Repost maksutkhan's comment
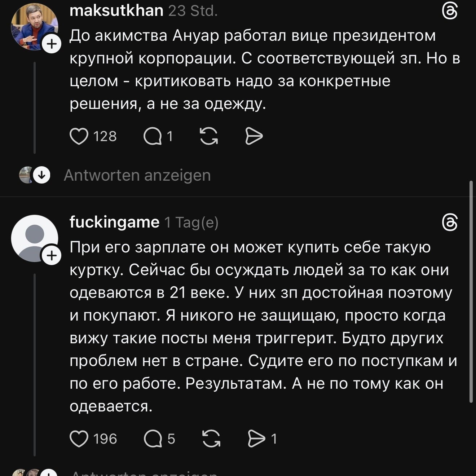476x476 pixels. coord(209,136)
